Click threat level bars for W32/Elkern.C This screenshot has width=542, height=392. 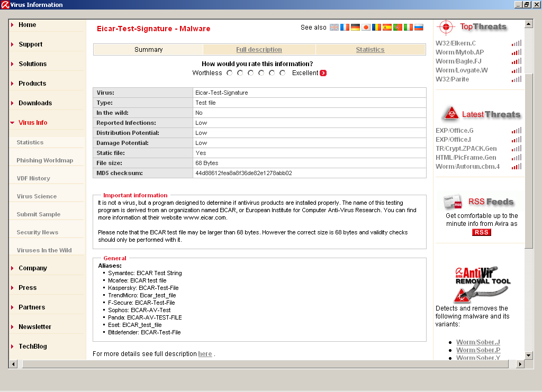click(517, 43)
